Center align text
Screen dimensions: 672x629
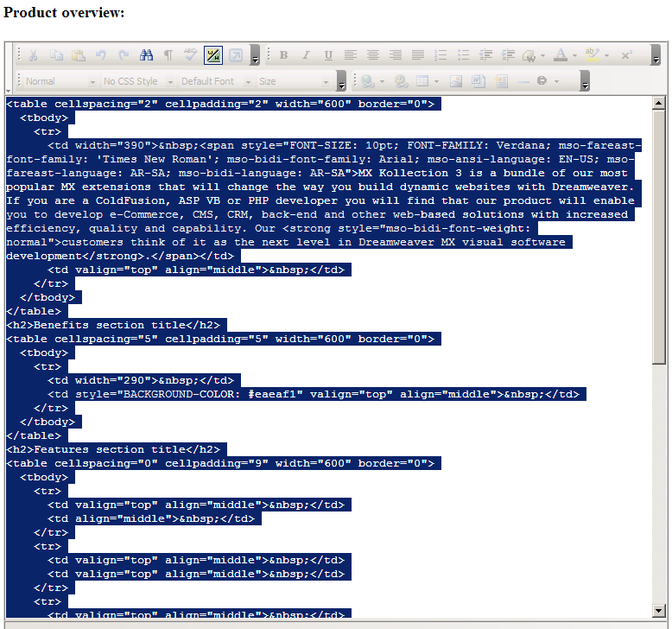point(373,55)
